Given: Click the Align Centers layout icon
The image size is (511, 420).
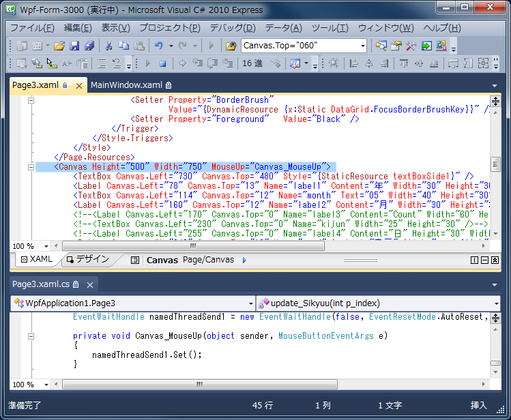Looking at the screenshot, I should tap(369, 63).
